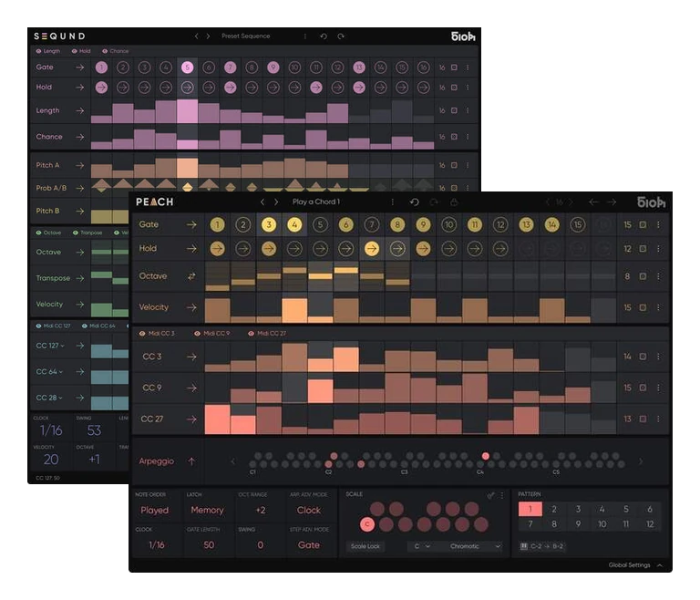The image size is (700, 600).
Task: Open Seqund Chance lane options dots
Action: pos(468,137)
